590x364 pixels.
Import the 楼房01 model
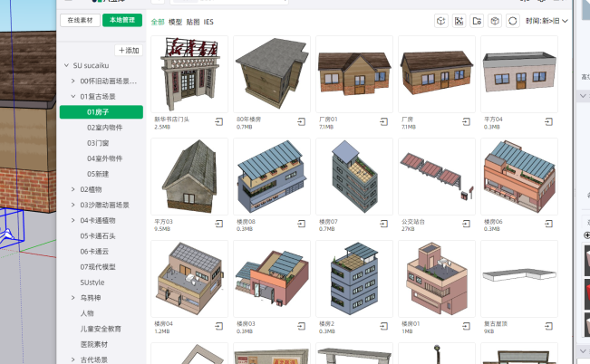pyautogui.click(x=466, y=326)
